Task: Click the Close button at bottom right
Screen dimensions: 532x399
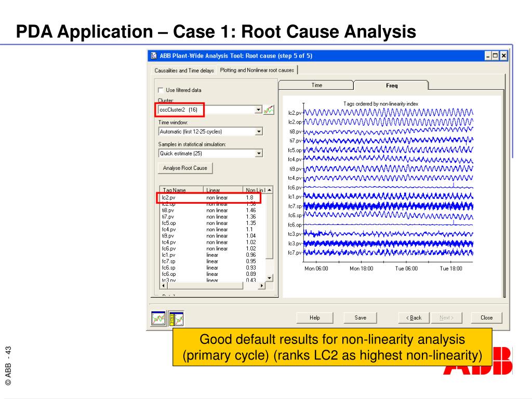Action: coord(486,317)
